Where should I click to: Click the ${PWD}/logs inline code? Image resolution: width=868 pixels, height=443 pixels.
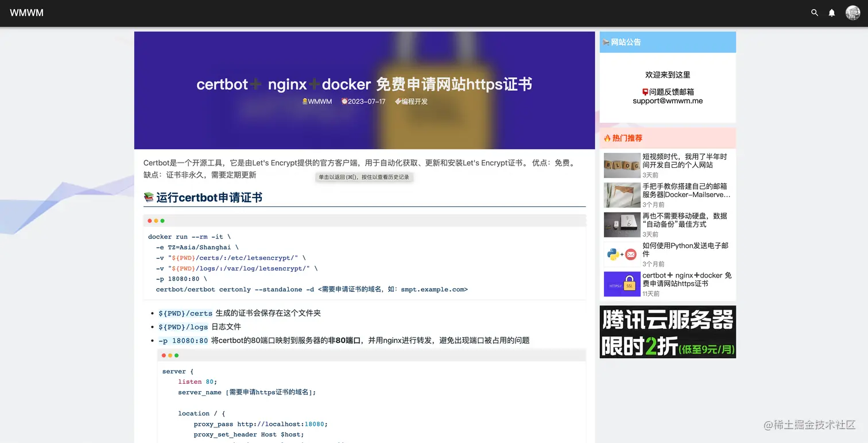[184, 327]
